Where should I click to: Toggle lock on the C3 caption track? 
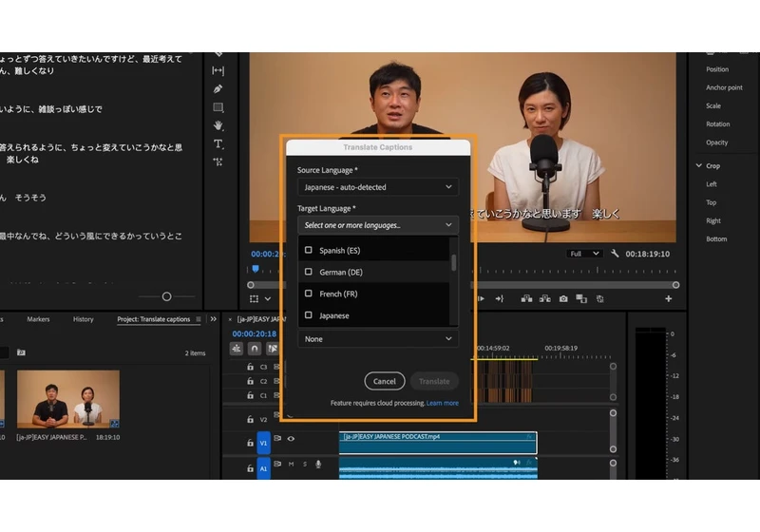click(x=250, y=367)
